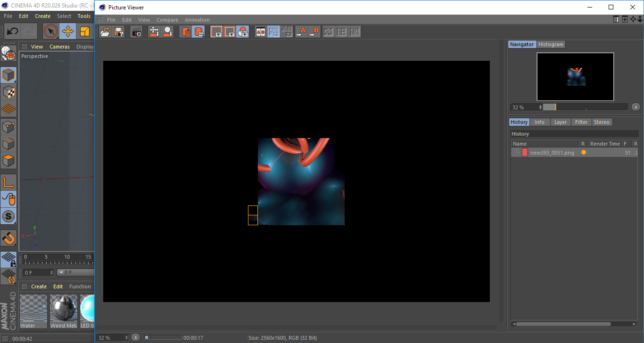644x343 pixels.
Task: Click the Redo arrow in Cinema 4D
Action: pos(29,32)
